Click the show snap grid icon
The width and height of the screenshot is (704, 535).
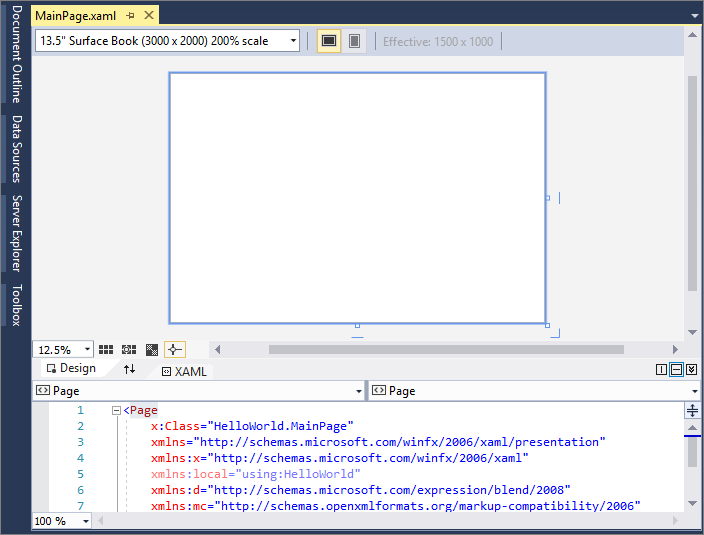(x=106, y=350)
